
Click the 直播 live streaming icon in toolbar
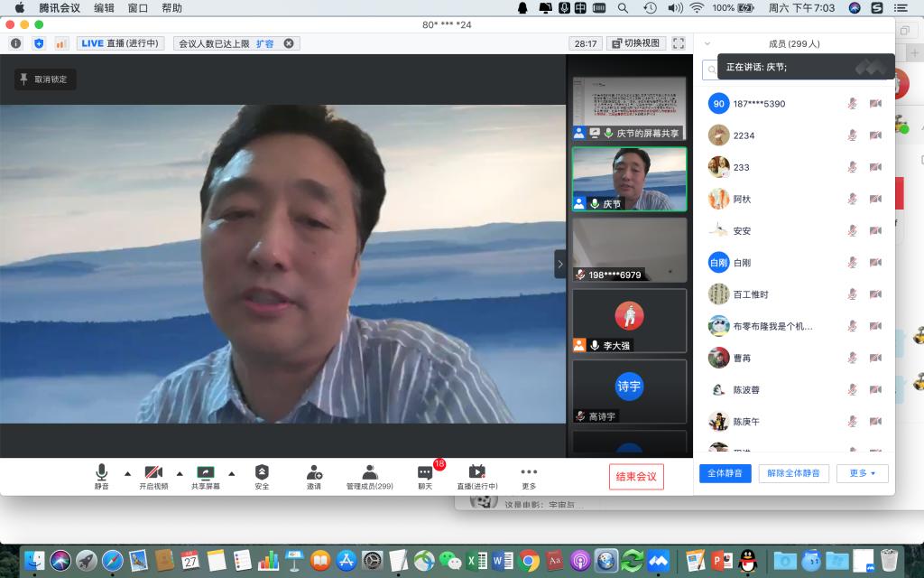click(x=476, y=475)
